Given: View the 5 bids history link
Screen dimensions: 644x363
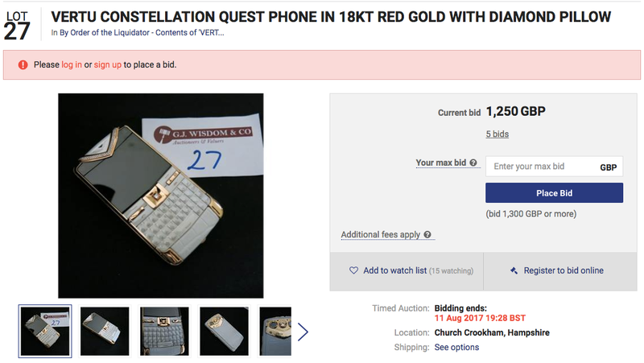Looking at the screenshot, I should pos(497,134).
